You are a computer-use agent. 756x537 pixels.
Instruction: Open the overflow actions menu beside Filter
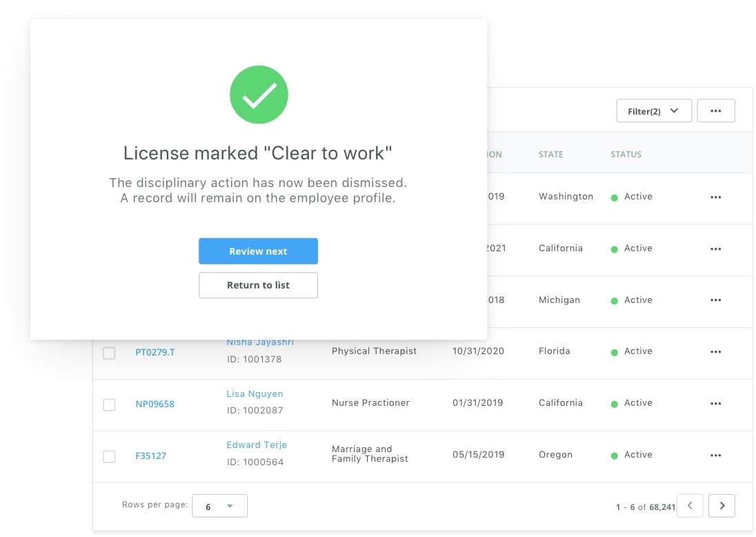[x=715, y=110]
